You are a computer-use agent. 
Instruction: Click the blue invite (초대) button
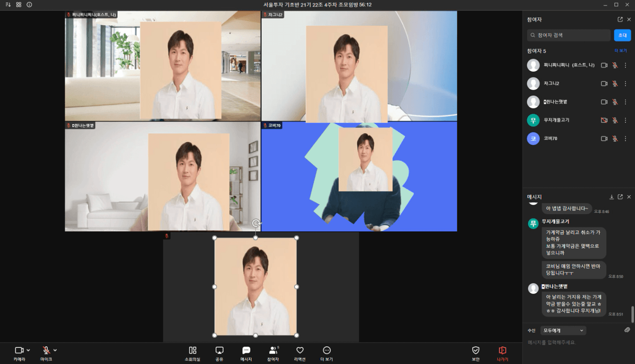click(x=622, y=35)
